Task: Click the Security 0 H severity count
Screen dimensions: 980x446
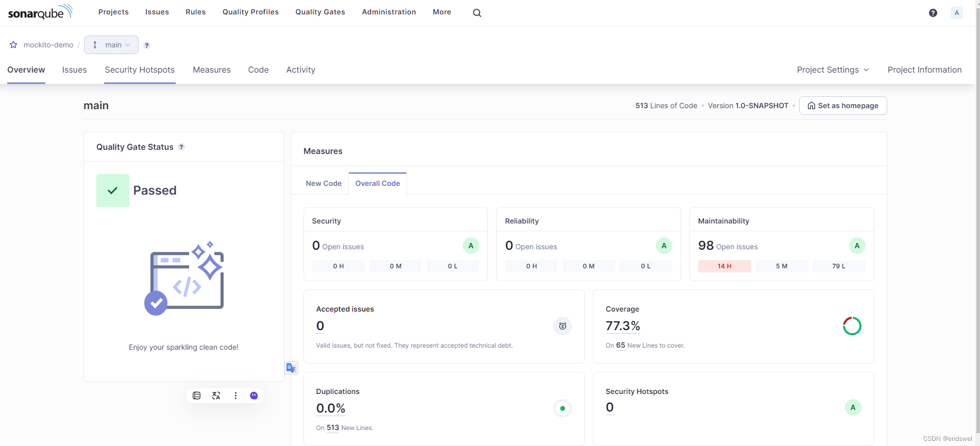Action: pyautogui.click(x=339, y=266)
